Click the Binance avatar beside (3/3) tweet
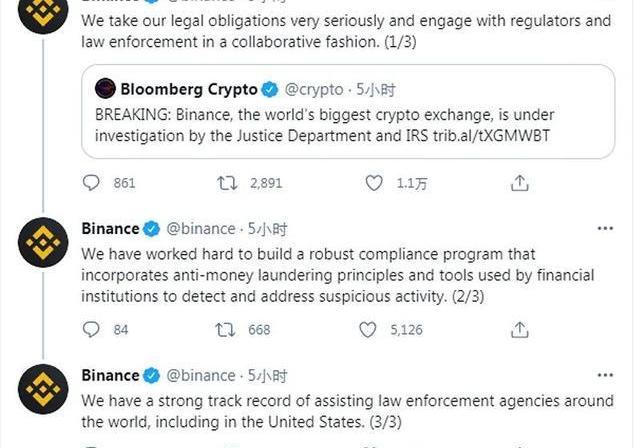The height and width of the screenshot is (448, 640). (42, 390)
